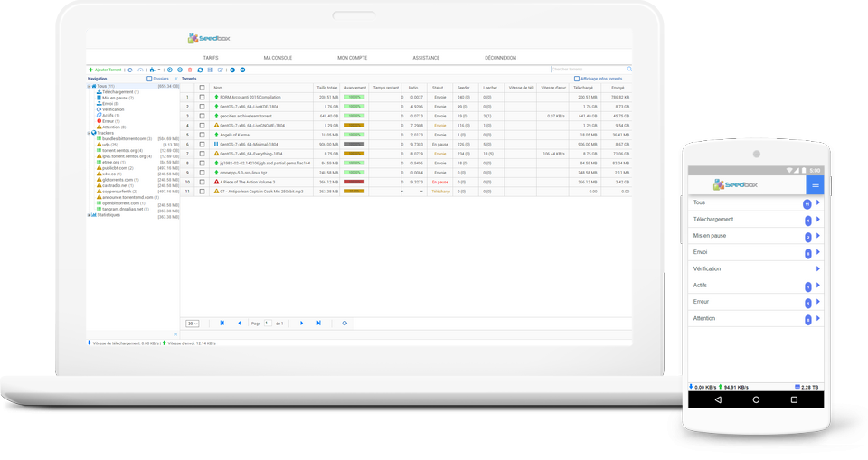Tap the Android home circle on phone
This screenshot has width=868, height=460.
click(756, 399)
